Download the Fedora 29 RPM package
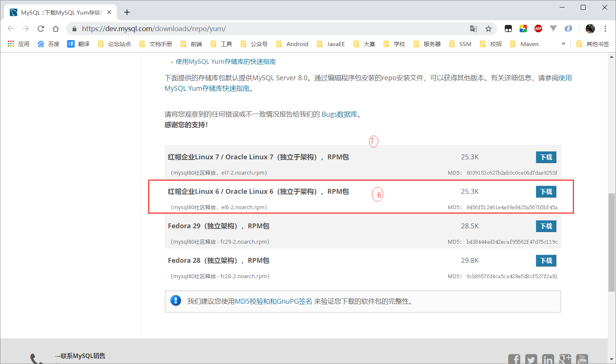 pyautogui.click(x=546, y=226)
